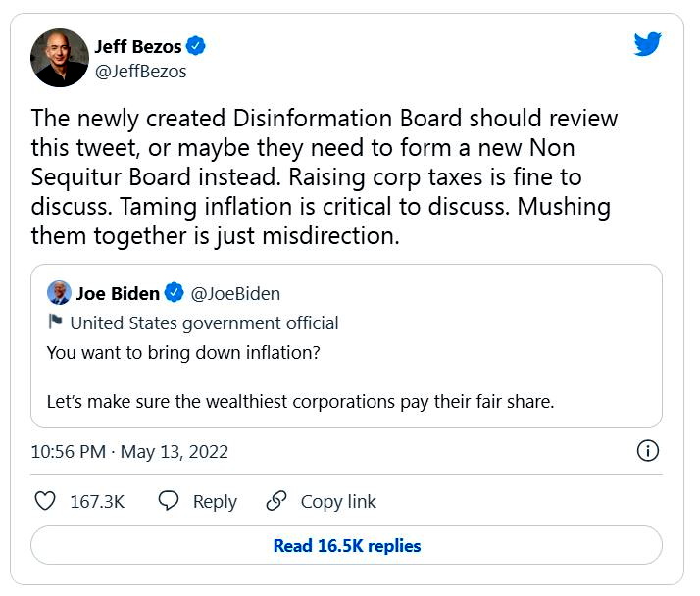
Task: Click the government official flag icon
Action: pyautogui.click(x=55, y=322)
